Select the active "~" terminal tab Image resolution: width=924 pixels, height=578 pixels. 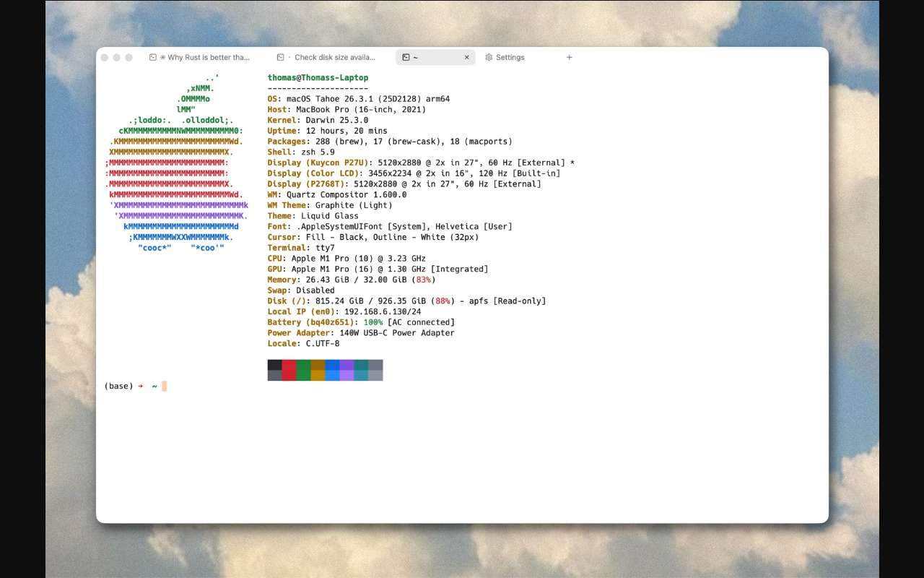[x=435, y=57]
